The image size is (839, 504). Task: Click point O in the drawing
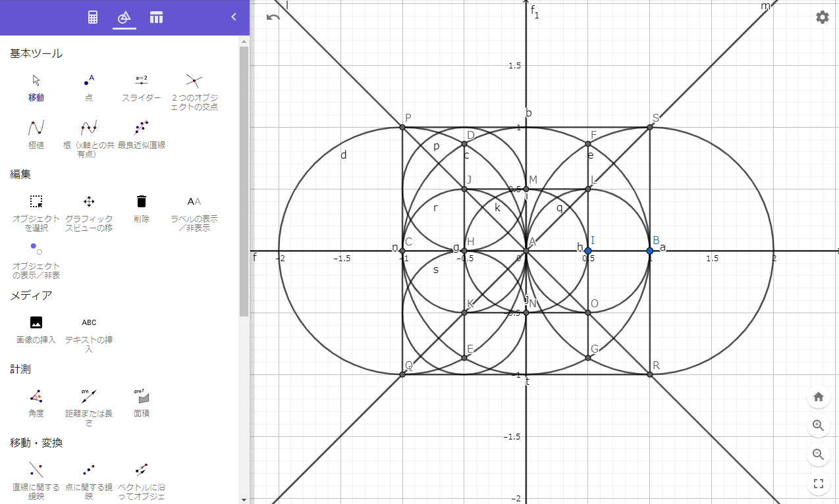tap(588, 313)
